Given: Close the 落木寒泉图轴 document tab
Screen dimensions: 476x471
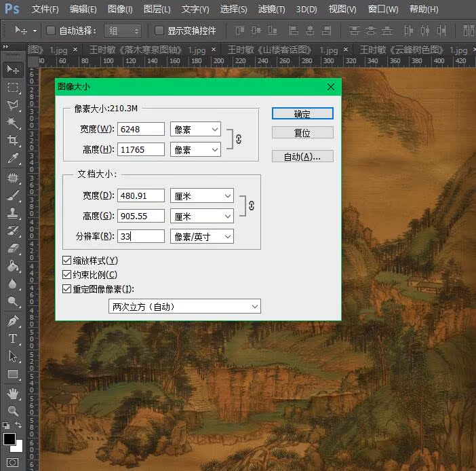Looking at the screenshot, I should coord(214,50).
